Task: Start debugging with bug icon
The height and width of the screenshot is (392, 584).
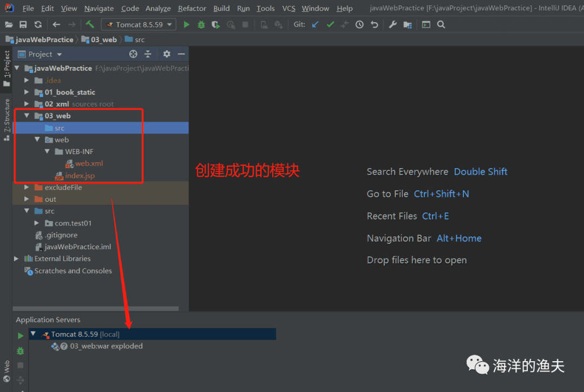Action: (201, 24)
